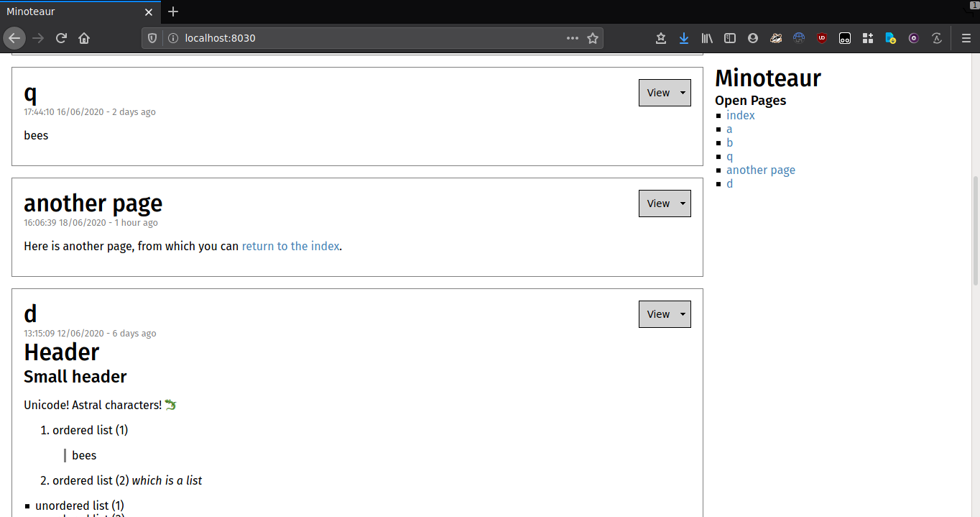Open a new browser tab
The width and height of the screenshot is (980, 517).
(173, 12)
